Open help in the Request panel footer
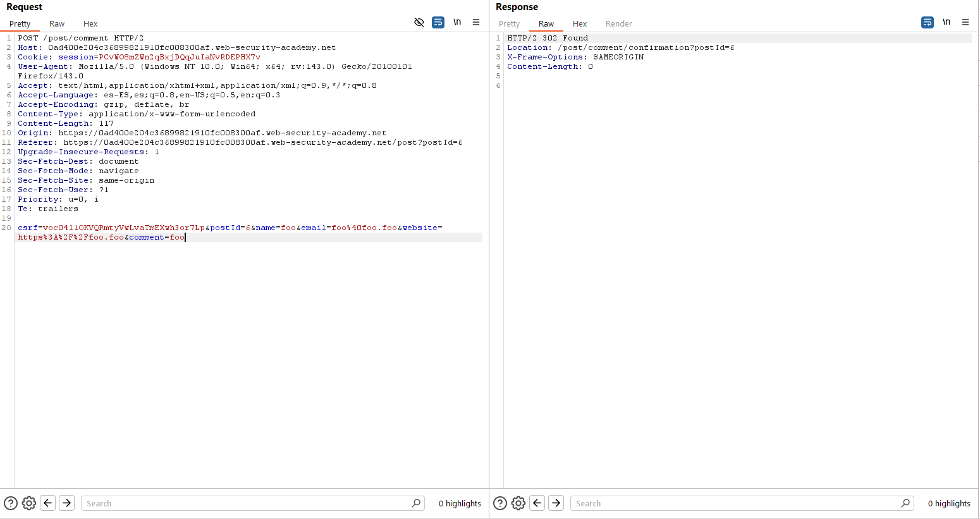This screenshot has height=519, width=980. click(x=11, y=503)
